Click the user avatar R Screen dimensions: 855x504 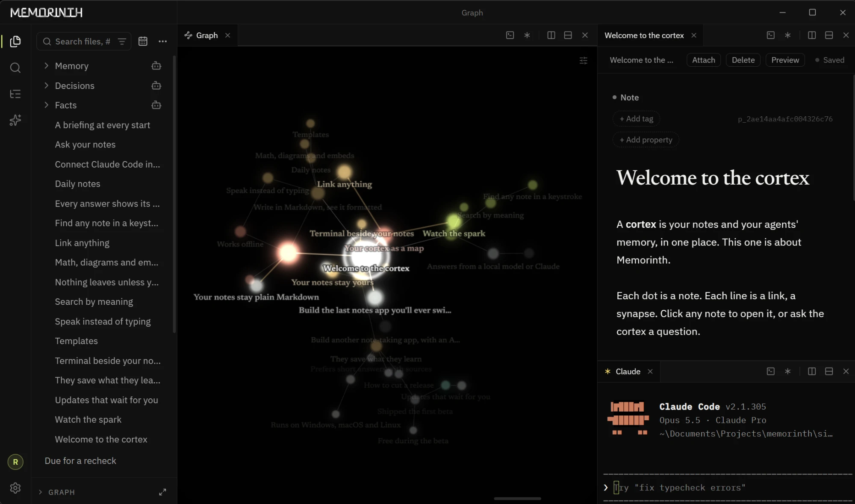coord(15,462)
